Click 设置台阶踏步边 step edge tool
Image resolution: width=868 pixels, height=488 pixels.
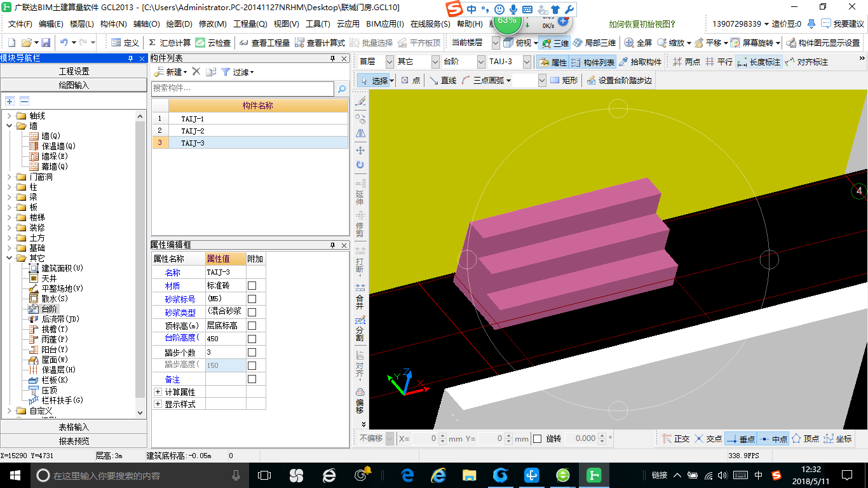(x=619, y=81)
